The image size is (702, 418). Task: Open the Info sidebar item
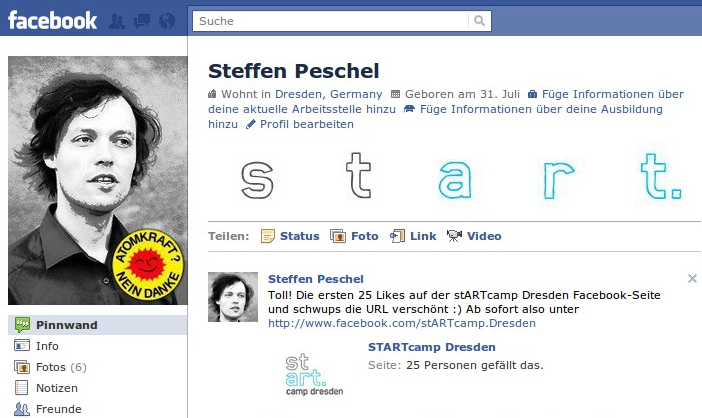[x=98, y=346]
